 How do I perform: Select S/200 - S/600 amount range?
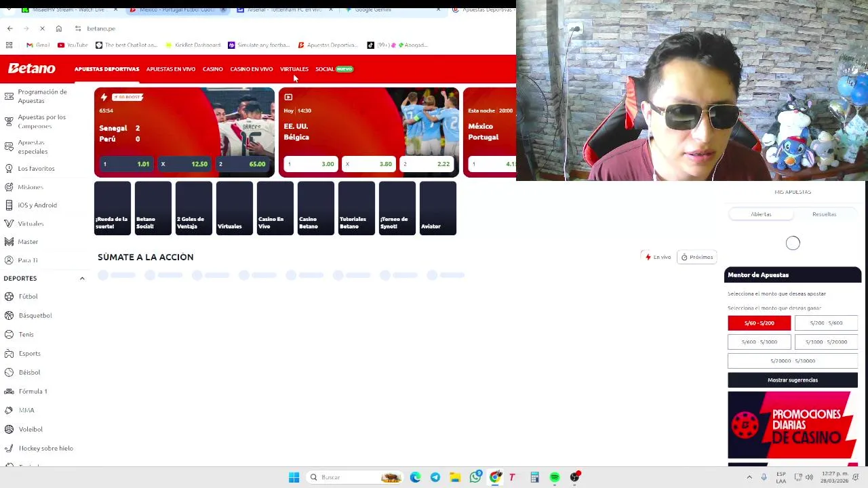(x=826, y=323)
